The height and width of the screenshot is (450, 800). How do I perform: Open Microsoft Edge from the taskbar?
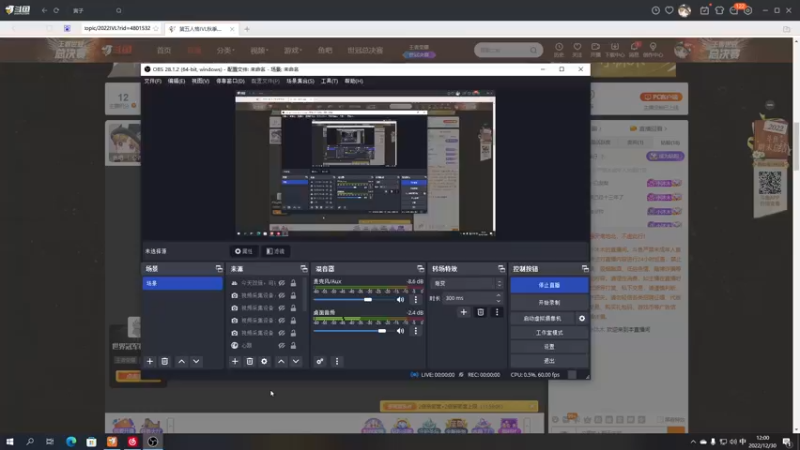tap(71, 441)
